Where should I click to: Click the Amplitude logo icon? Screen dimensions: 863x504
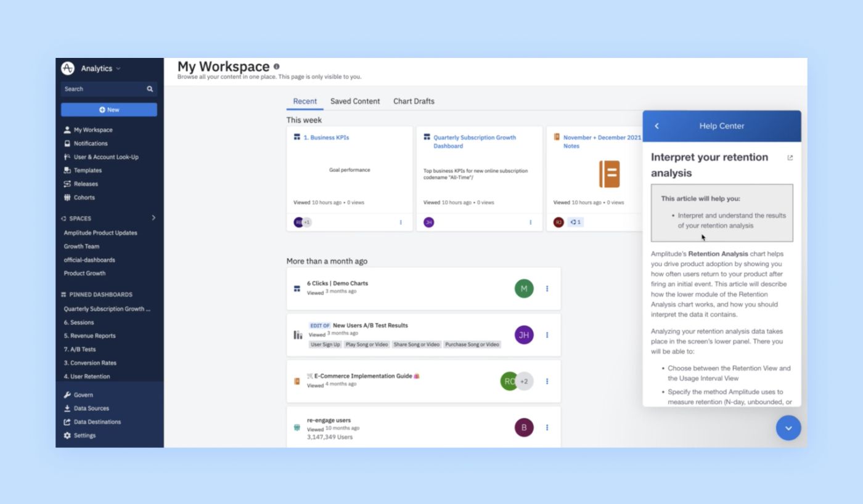tap(68, 68)
